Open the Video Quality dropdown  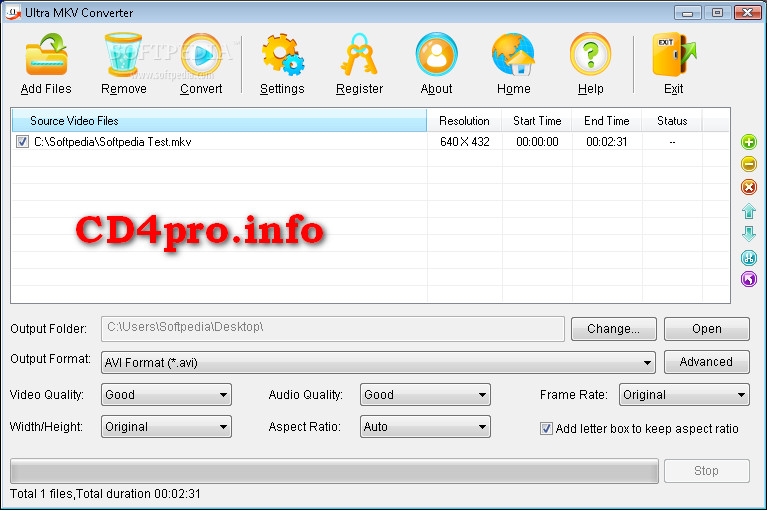(166, 395)
